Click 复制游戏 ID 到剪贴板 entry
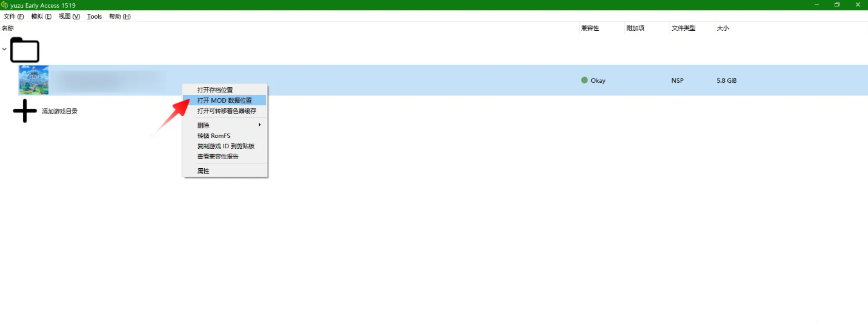 click(225, 146)
